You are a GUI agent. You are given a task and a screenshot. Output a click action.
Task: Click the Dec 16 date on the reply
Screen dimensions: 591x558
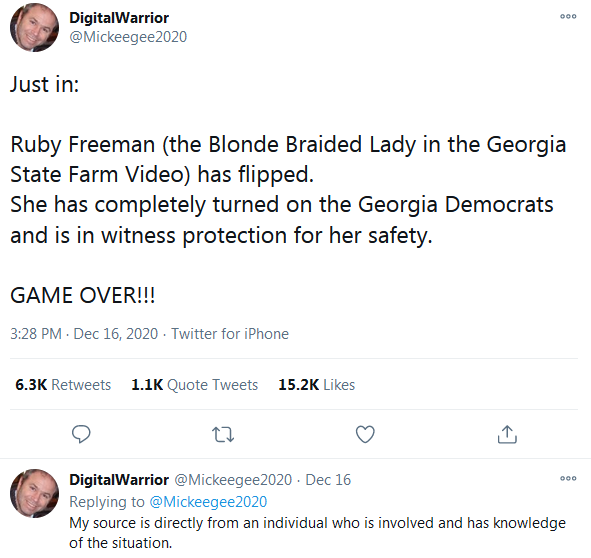point(328,480)
